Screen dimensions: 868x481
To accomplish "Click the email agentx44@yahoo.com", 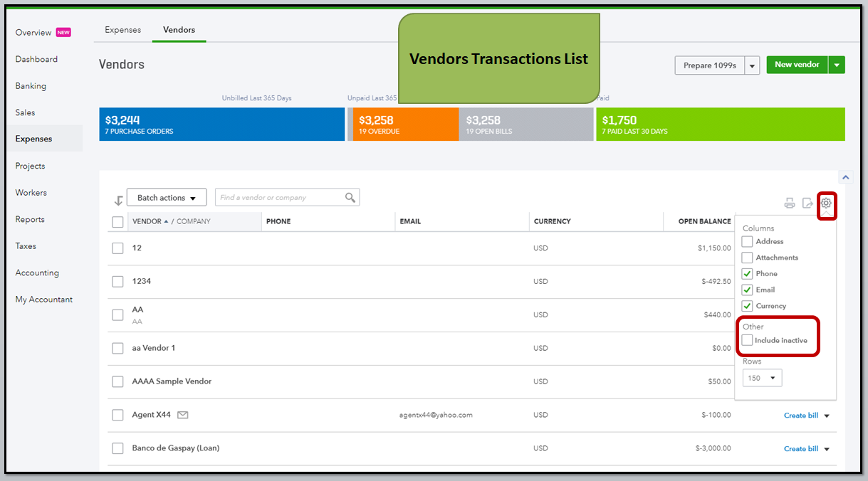I will pyautogui.click(x=436, y=415).
